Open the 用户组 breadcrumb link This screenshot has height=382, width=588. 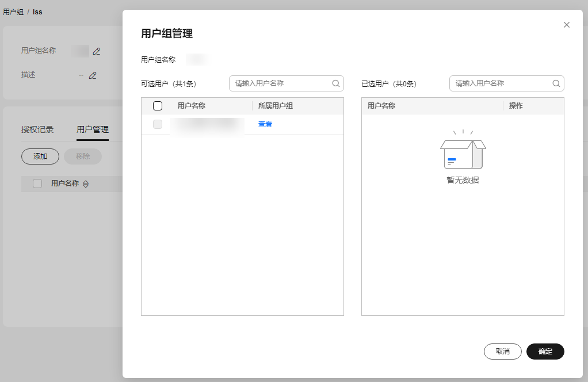pyautogui.click(x=13, y=12)
